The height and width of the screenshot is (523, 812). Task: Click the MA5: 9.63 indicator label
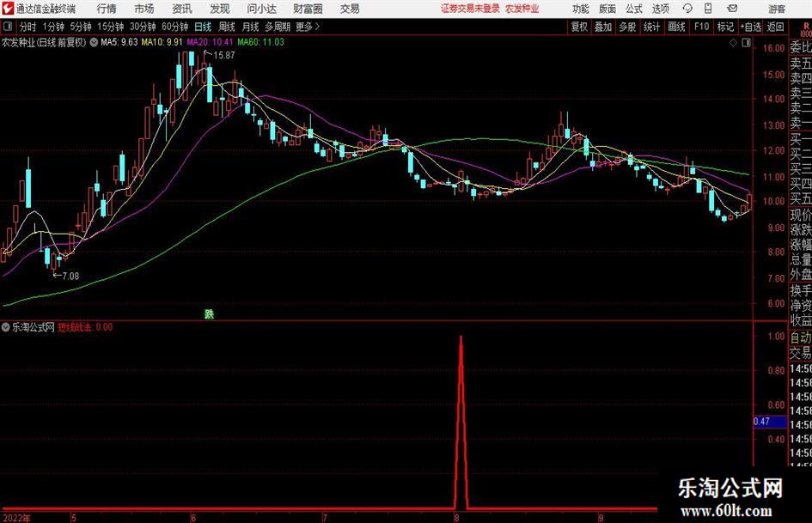tap(119, 42)
